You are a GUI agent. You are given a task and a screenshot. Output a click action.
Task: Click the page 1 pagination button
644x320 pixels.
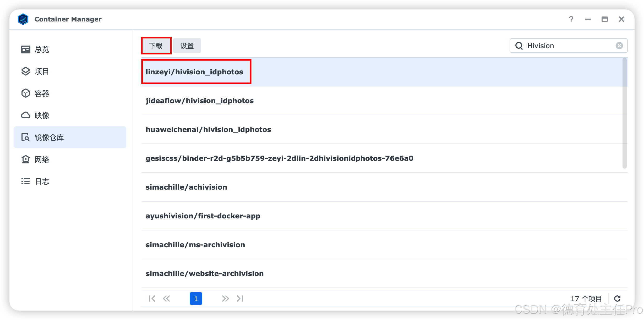[x=196, y=299]
